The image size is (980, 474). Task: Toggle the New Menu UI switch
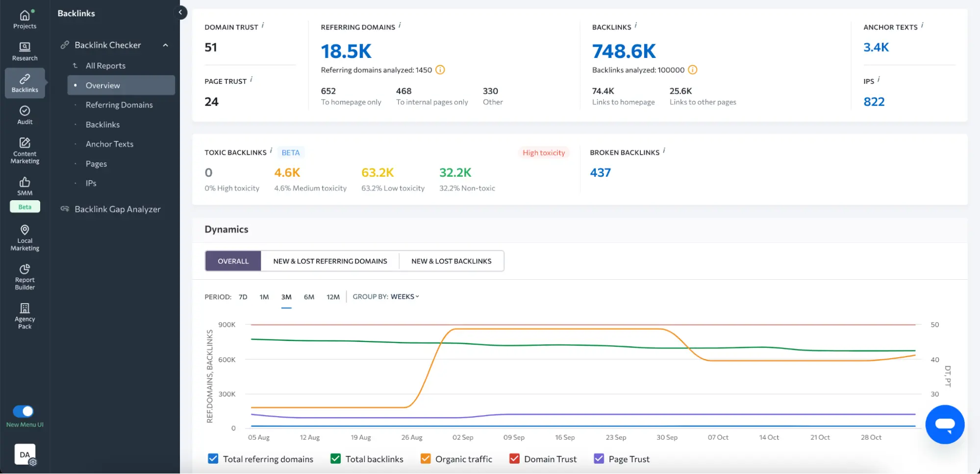click(x=24, y=411)
